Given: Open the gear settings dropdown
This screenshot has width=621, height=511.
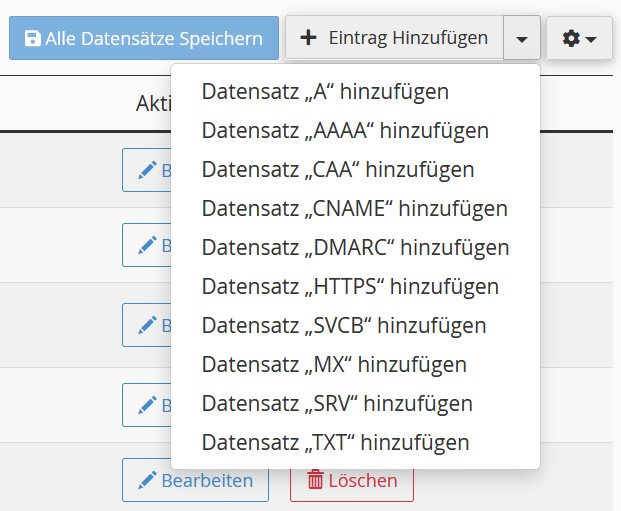Looking at the screenshot, I should tap(579, 38).
